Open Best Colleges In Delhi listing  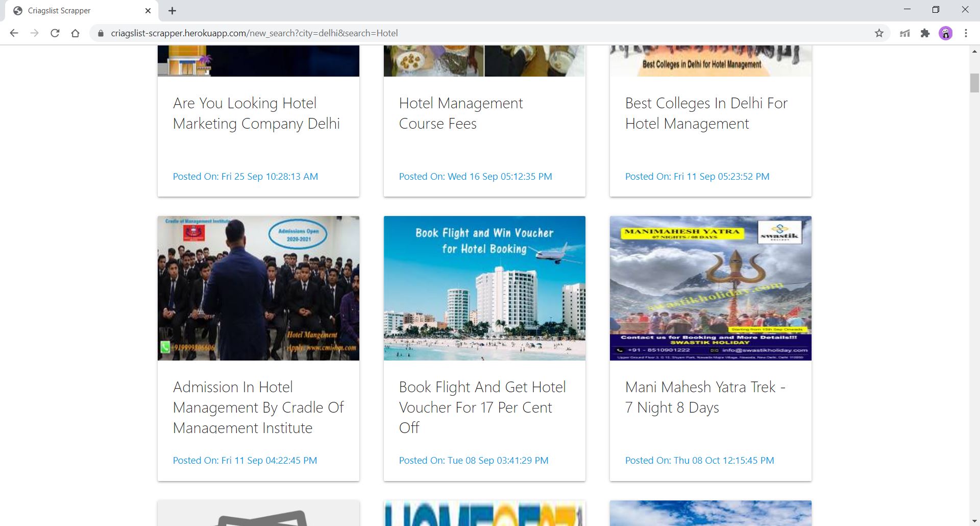tap(706, 113)
